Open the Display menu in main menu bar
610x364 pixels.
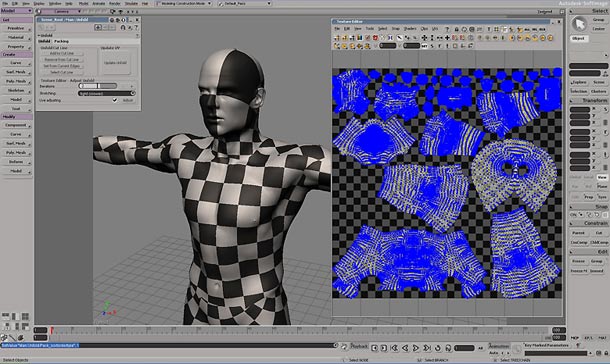click(39, 4)
